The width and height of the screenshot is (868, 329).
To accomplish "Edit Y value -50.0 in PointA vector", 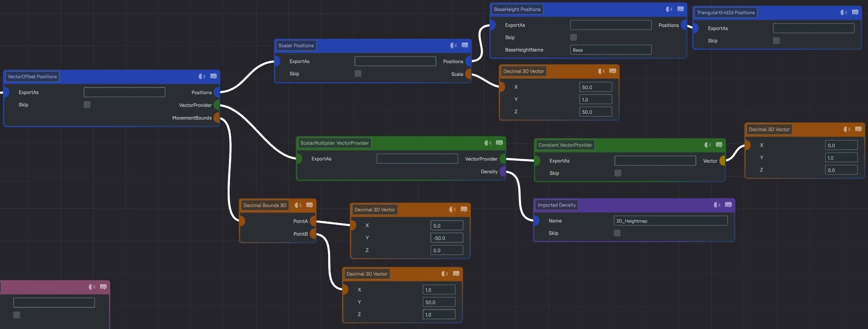I will (447, 238).
